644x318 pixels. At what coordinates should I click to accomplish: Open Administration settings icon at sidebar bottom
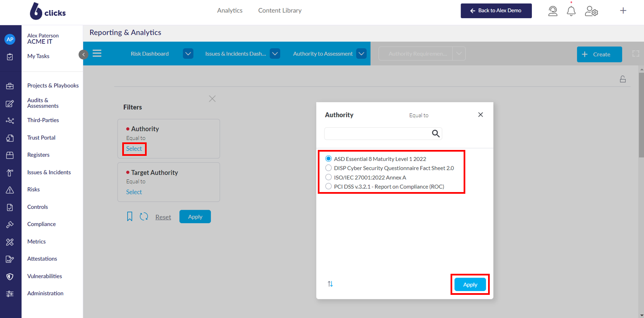pyautogui.click(x=10, y=293)
